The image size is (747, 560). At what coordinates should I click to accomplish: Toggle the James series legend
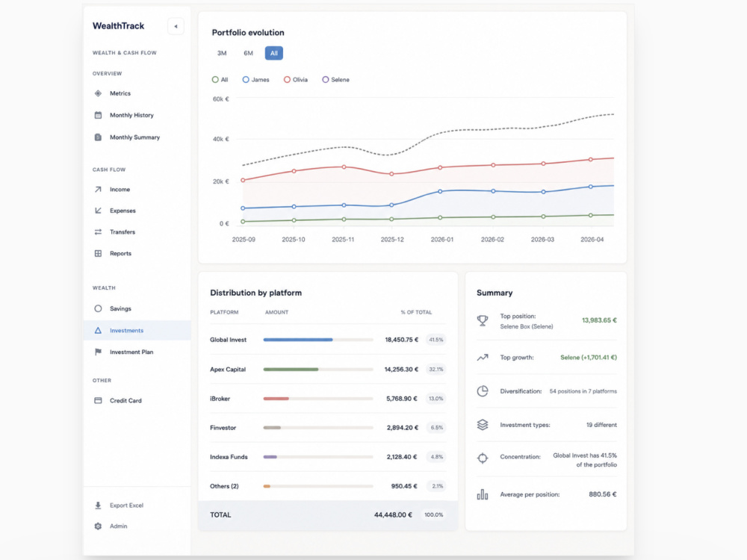(255, 80)
